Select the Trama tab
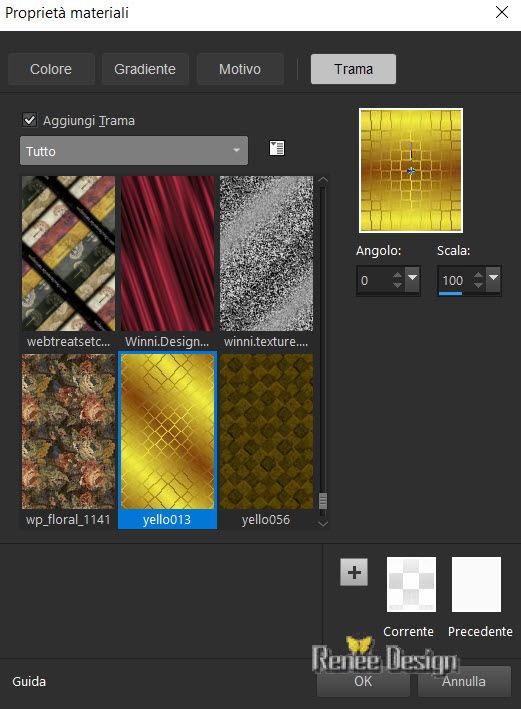Viewport: 521px width, 709px height. tap(353, 69)
